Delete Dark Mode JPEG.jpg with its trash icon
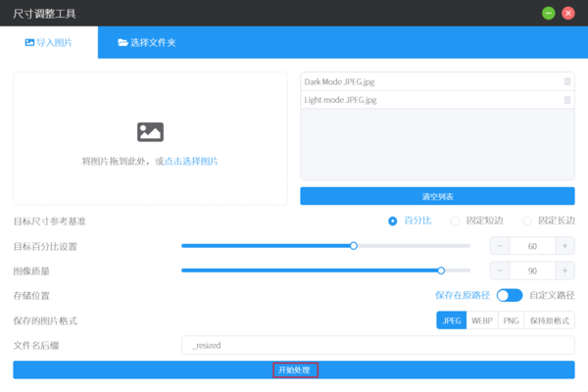This screenshot has height=392, width=588. 567,81
